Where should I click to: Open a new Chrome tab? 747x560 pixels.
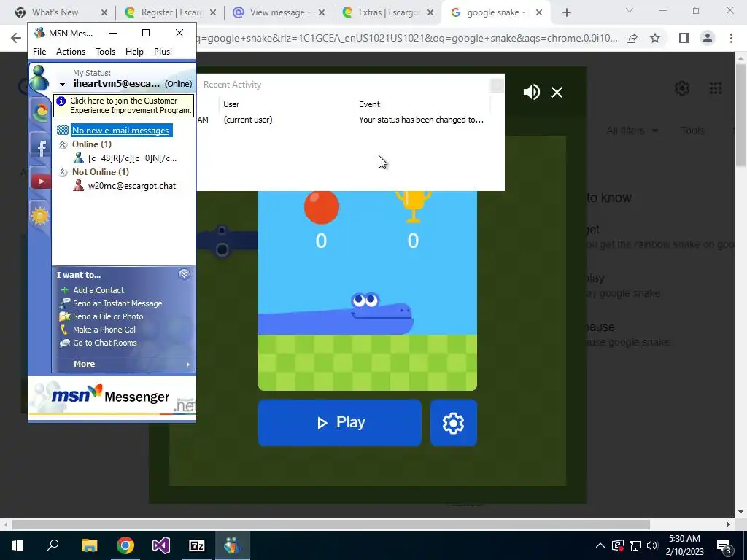(566, 12)
